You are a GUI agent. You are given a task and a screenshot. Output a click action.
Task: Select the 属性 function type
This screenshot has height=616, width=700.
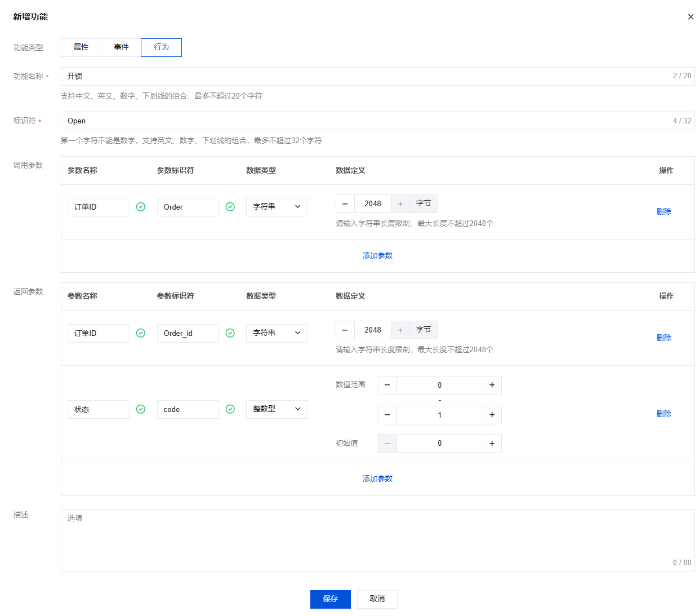click(x=81, y=47)
